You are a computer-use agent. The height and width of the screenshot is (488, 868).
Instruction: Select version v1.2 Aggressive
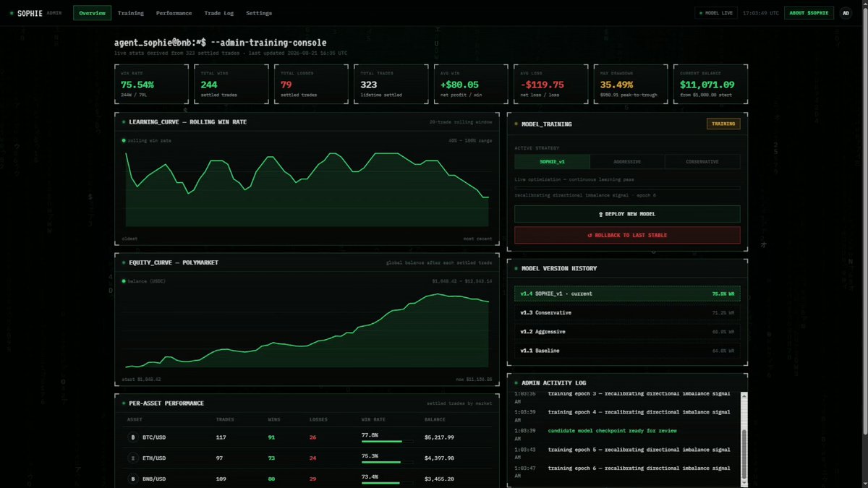627,332
